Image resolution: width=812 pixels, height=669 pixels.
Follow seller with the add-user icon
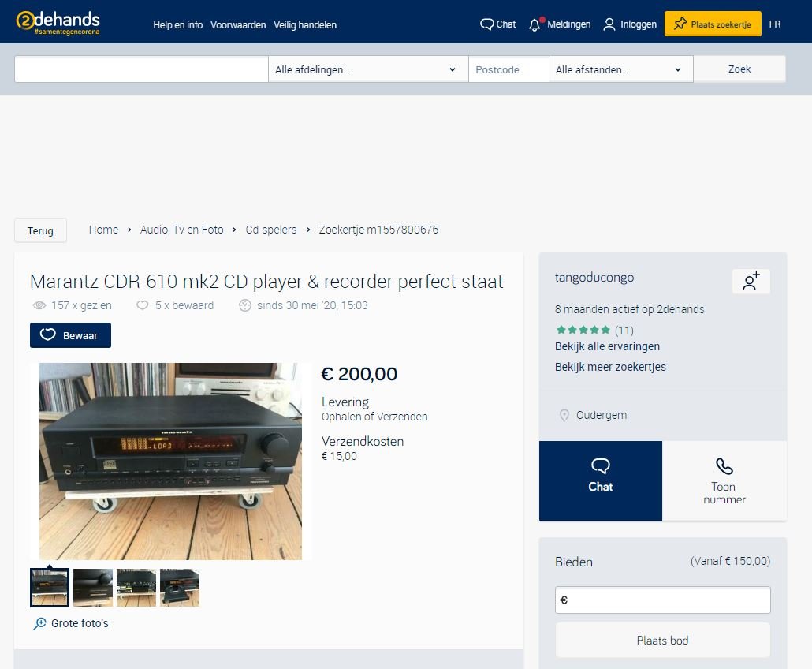[x=751, y=282]
